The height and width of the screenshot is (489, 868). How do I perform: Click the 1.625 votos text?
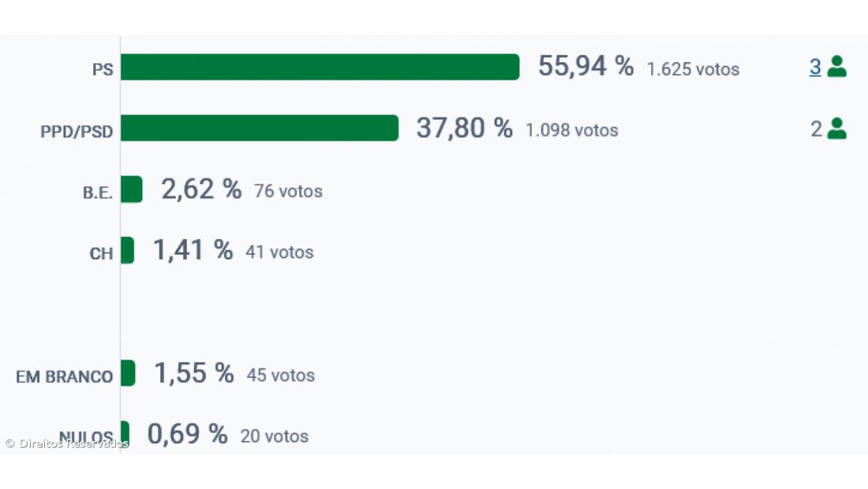coord(693,69)
